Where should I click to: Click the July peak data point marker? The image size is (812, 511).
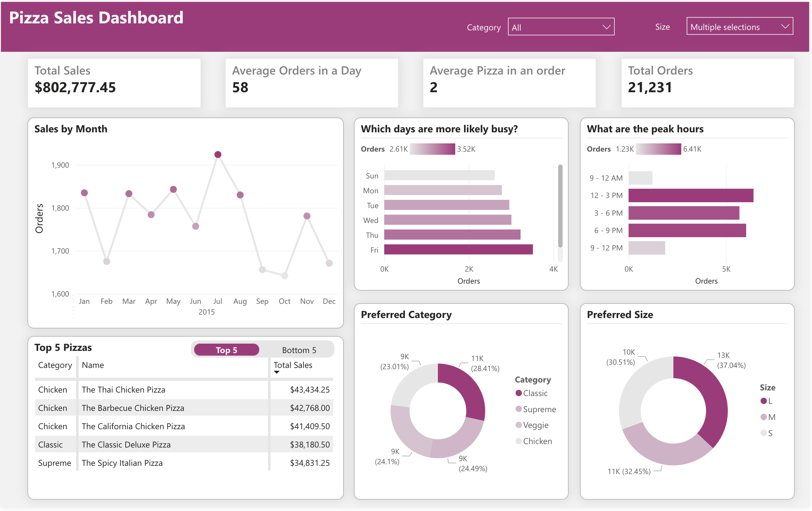pyautogui.click(x=218, y=154)
